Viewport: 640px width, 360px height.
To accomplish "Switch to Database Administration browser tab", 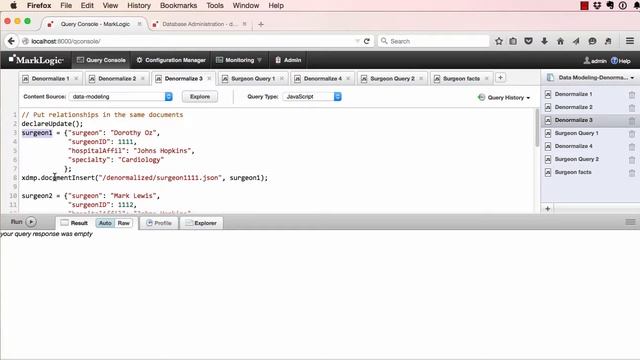I will click(199, 24).
